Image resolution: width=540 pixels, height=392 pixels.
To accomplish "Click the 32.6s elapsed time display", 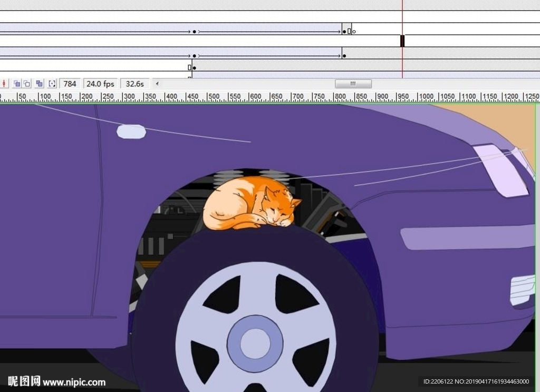I will [134, 83].
